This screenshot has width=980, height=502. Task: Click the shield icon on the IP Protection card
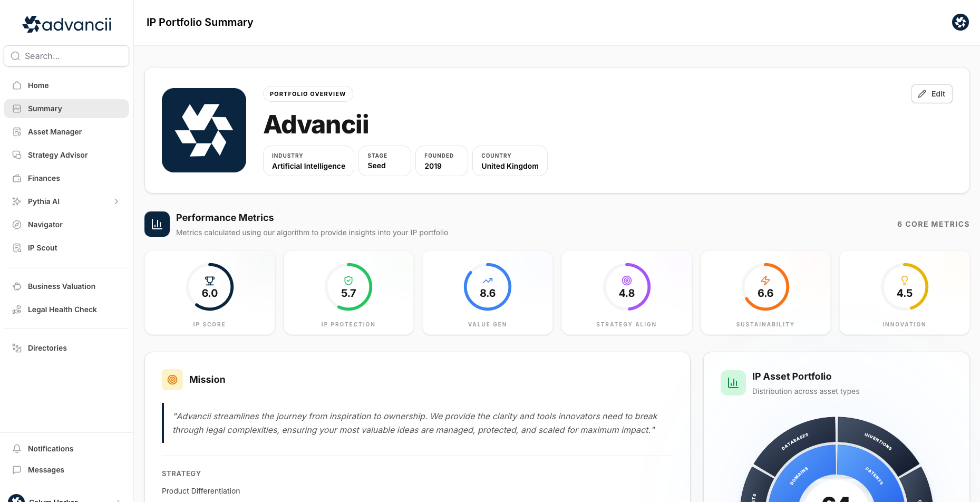348,281
